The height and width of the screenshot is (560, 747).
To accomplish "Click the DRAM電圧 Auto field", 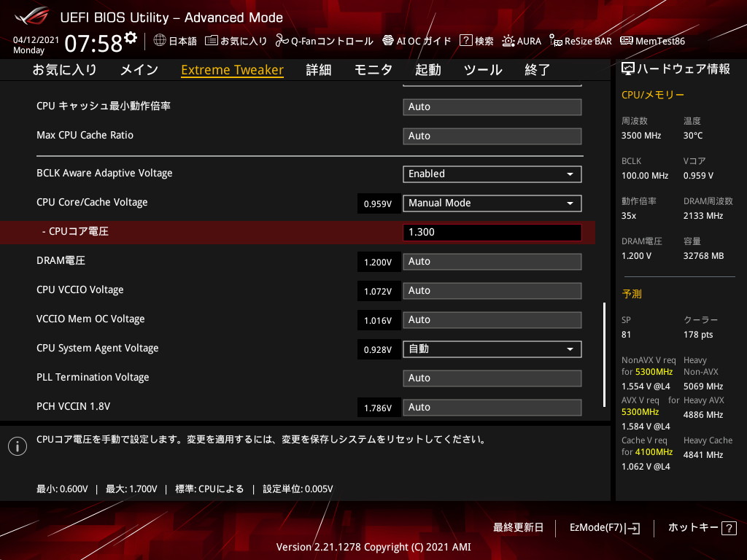I will click(x=492, y=262).
